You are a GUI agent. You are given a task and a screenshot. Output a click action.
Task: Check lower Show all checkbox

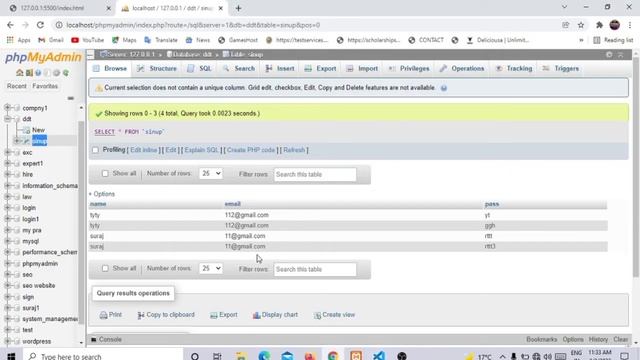[x=105, y=268]
